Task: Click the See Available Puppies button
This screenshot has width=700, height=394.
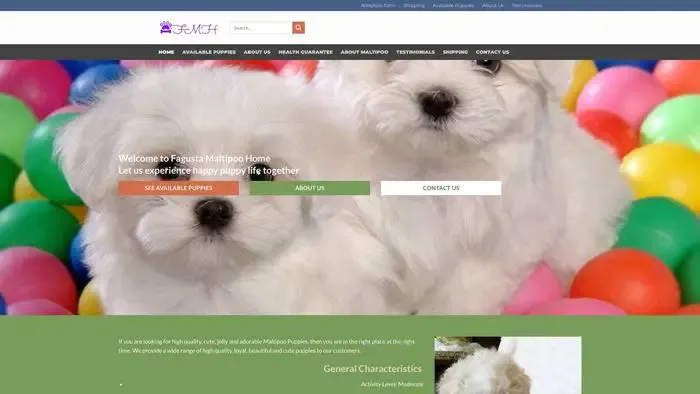Action: click(179, 188)
